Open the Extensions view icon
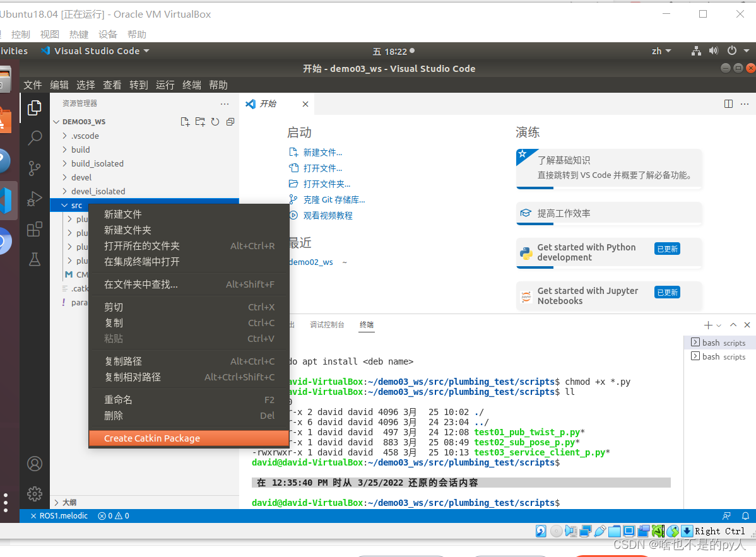The height and width of the screenshot is (557, 756). coord(34,230)
